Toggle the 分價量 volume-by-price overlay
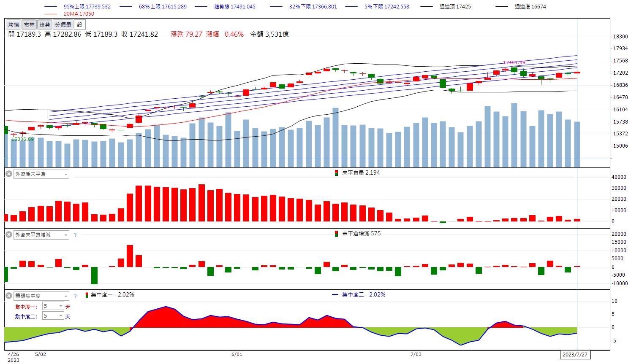Image resolution: width=631 pixels, height=364 pixels. 63,25
